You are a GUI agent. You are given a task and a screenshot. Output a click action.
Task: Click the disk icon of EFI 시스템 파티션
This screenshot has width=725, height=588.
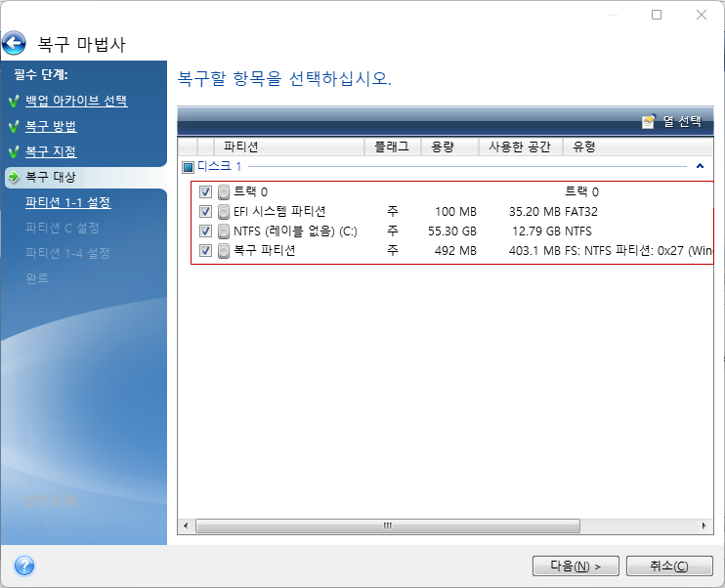(x=224, y=212)
